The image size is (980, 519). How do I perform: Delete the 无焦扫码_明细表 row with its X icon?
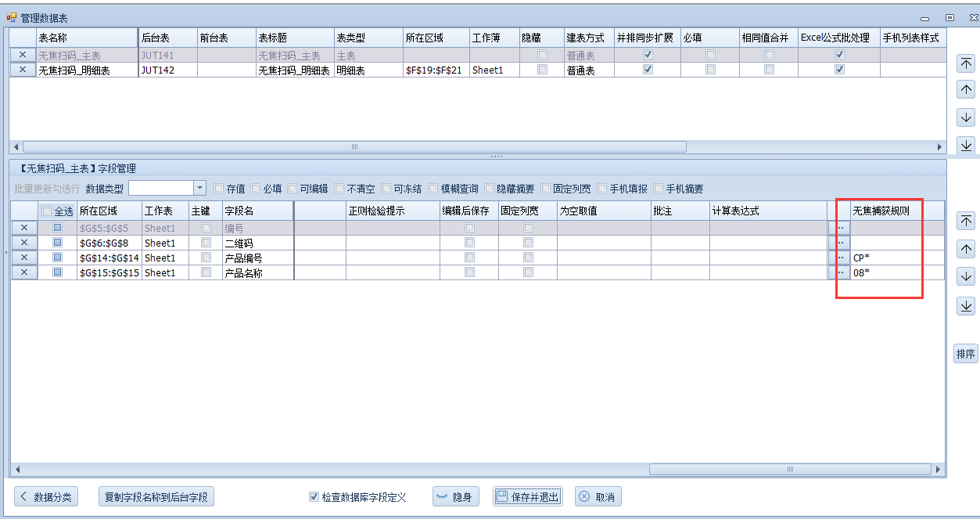pyautogui.click(x=22, y=70)
